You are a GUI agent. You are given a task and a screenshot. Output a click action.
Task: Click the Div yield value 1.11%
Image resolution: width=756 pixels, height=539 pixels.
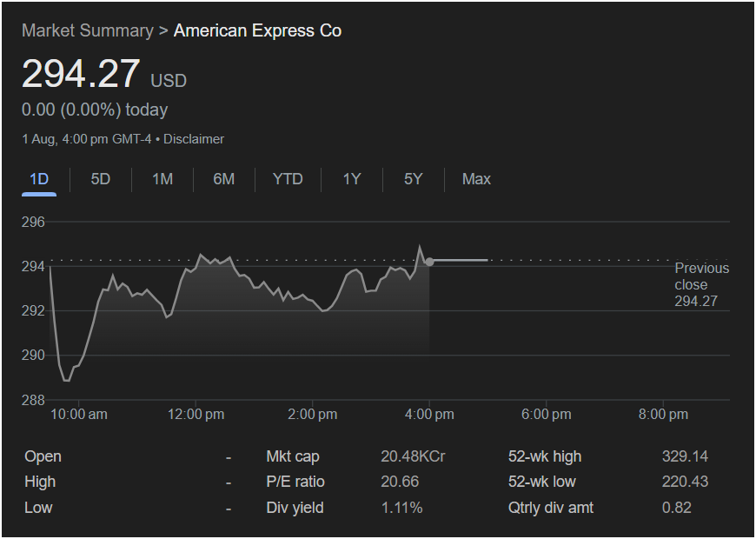tap(401, 508)
